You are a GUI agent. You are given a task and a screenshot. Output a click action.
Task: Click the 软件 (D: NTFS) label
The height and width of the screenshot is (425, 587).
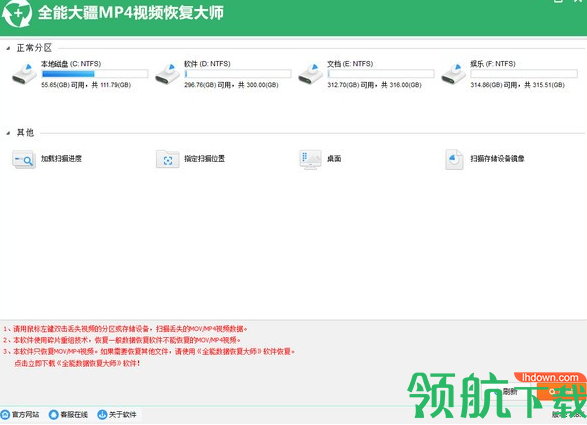(x=207, y=64)
